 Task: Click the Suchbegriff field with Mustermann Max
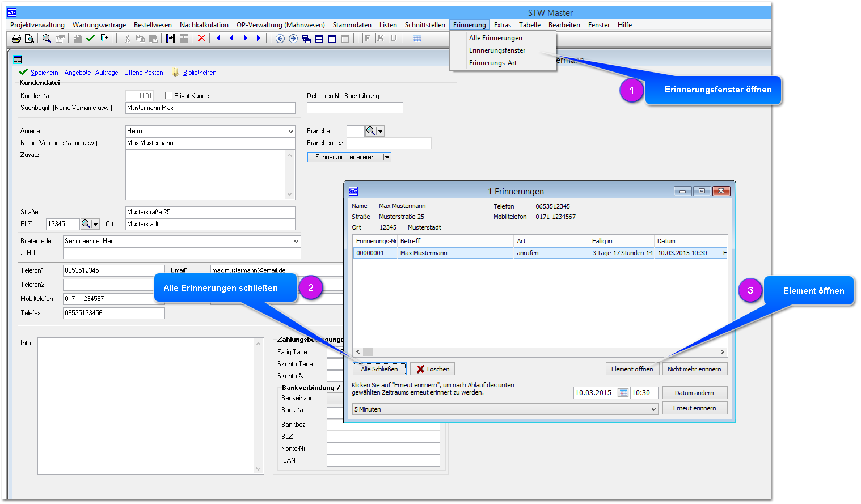coord(210,108)
